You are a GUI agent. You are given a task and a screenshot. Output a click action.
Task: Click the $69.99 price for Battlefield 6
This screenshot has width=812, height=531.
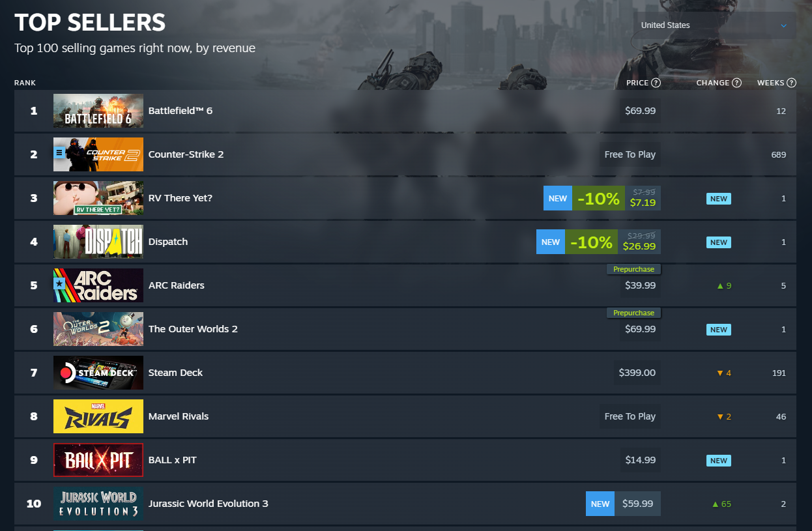coord(641,111)
